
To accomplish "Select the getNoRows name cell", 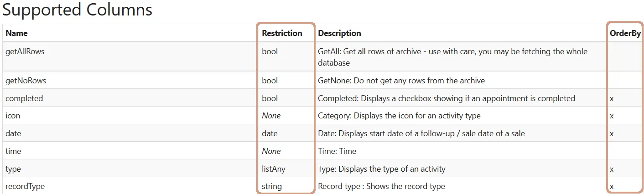I will 26,81.
